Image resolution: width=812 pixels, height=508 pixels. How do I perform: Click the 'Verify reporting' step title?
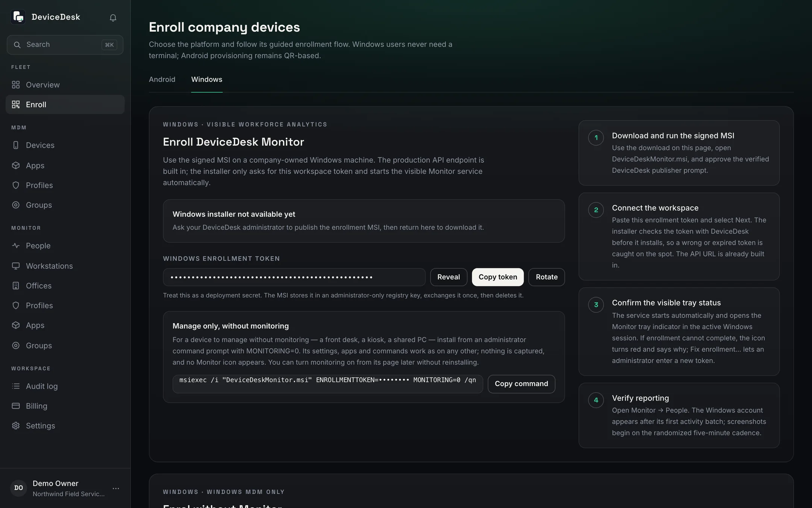point(640,398)
